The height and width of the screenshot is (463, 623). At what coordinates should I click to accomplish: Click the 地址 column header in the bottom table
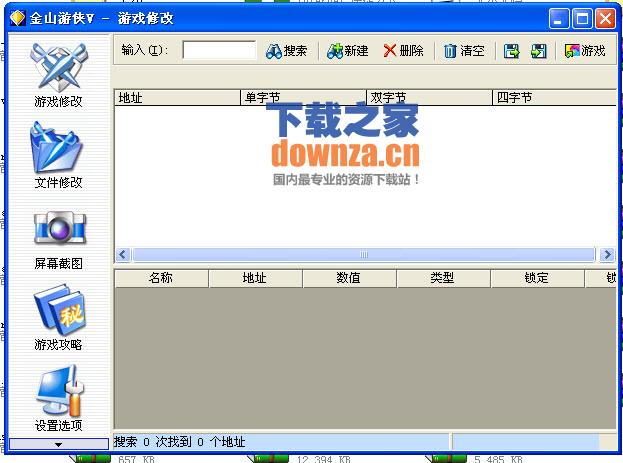coord(255,278)
